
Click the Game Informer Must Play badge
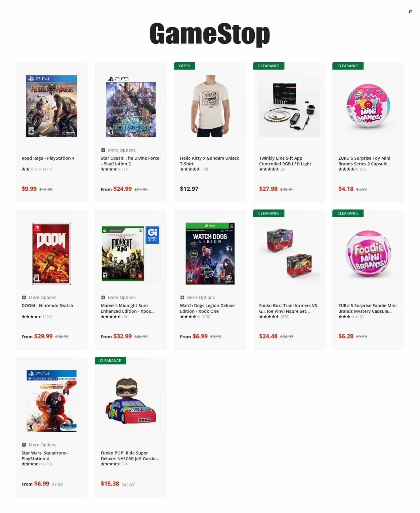(x=152, y=235)
